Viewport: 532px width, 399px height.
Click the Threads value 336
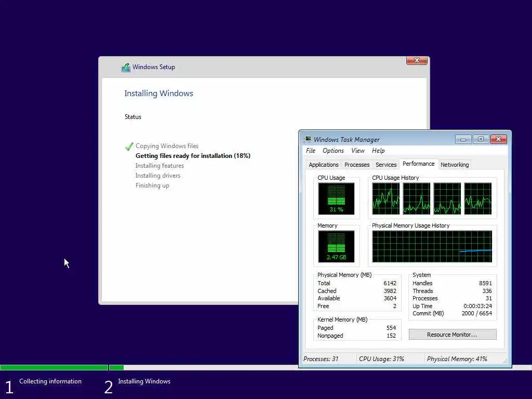487,291
